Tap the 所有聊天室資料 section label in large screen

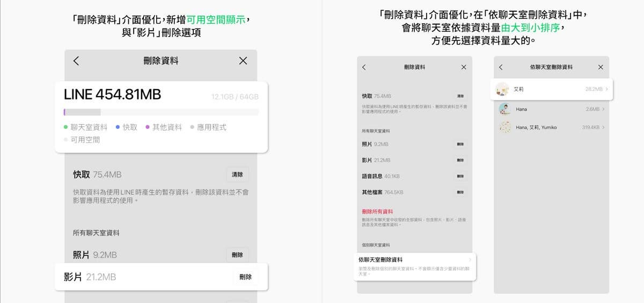point(96,233)
